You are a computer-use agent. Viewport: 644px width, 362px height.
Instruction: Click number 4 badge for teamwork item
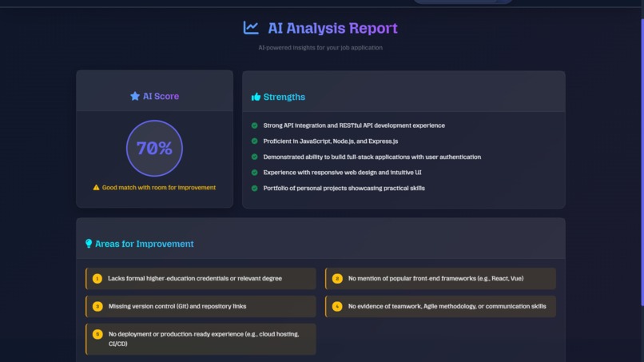pyautogui.click(x=337, y=307)
